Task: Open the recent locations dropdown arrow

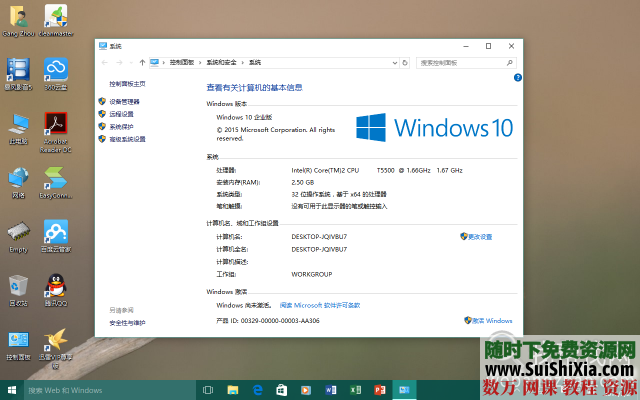Action: coord(131,62)
